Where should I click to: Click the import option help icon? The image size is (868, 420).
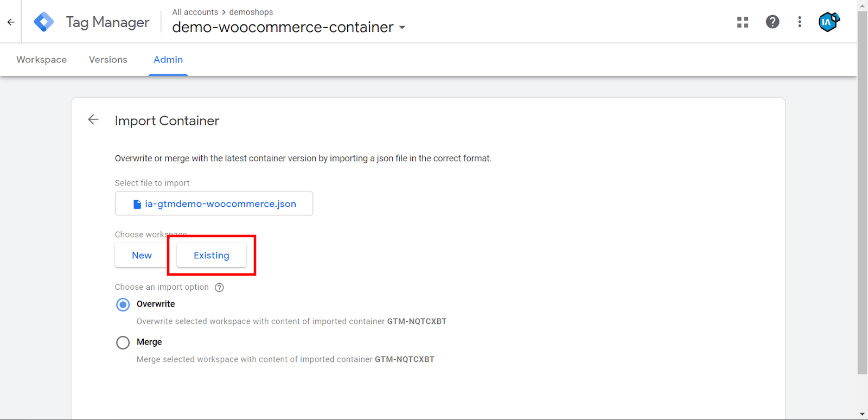click(x=219, y=288)
